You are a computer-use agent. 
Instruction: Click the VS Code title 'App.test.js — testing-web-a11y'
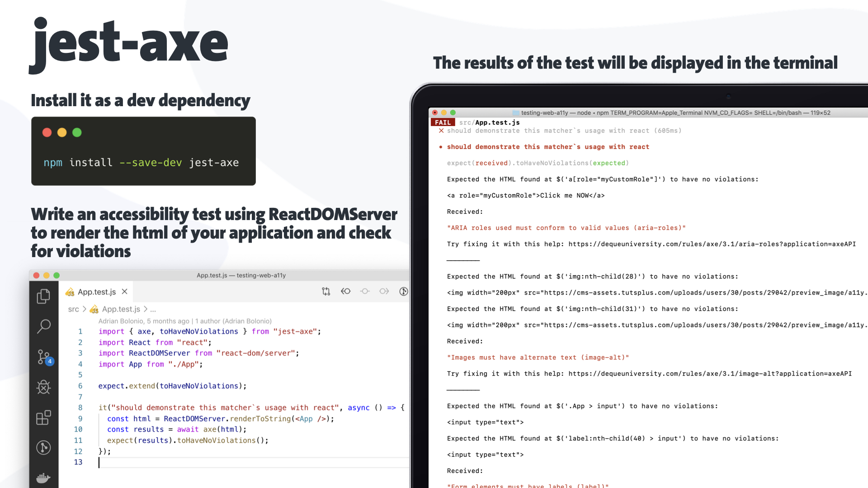[241, 275]
